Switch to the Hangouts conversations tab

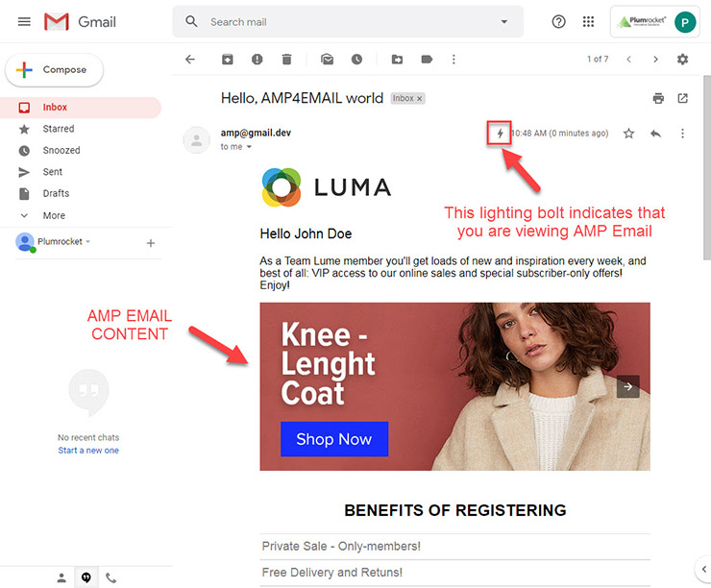coord(86,577)
